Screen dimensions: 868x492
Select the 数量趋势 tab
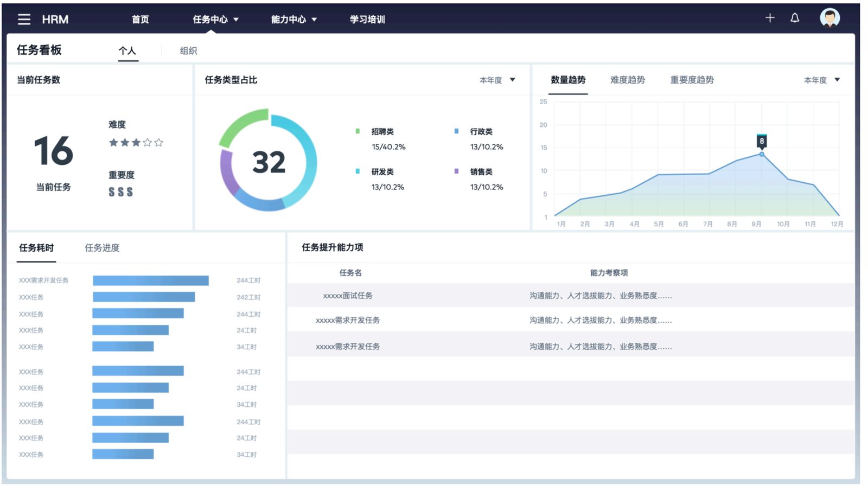coord(568,80)
